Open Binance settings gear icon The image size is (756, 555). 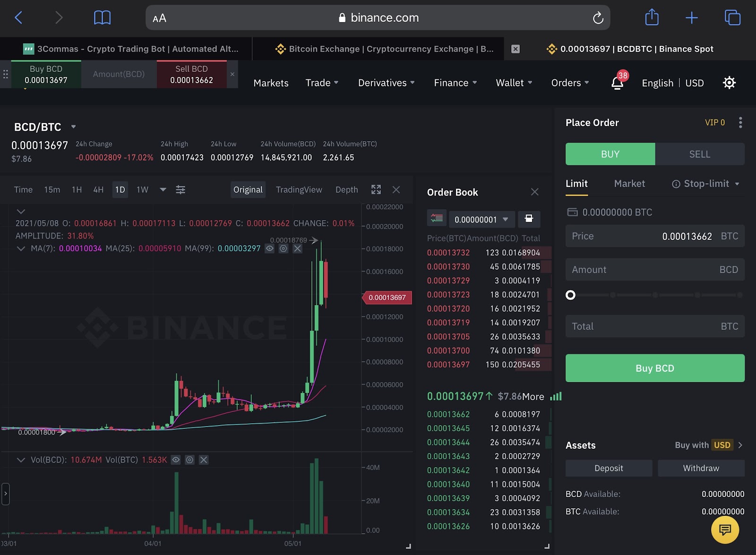pyautogui.click(x=729, y=83)
